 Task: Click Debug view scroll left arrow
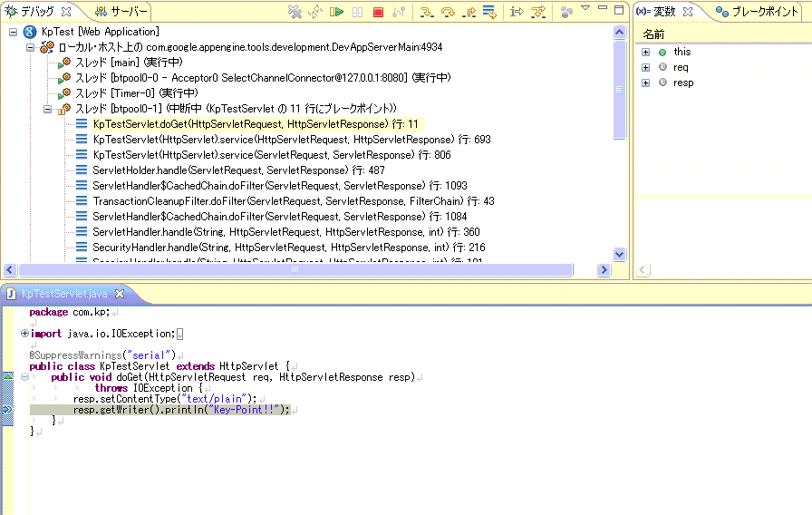pos(9,270)
